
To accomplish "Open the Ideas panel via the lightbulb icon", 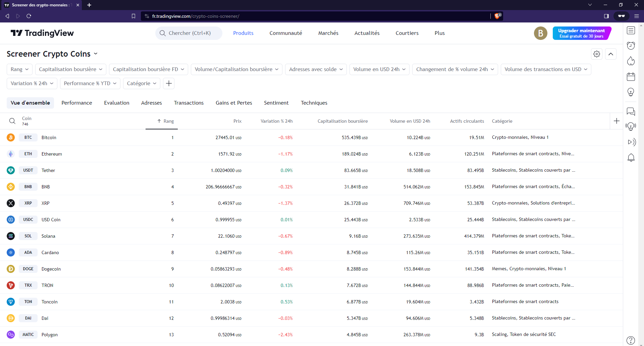I will coord(631,92).
